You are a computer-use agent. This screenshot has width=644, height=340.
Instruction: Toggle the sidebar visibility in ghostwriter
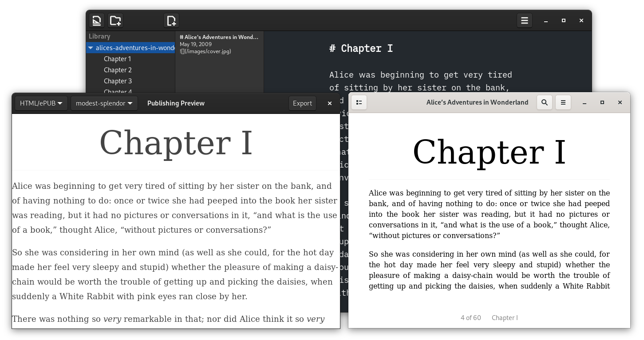point(96,20)
